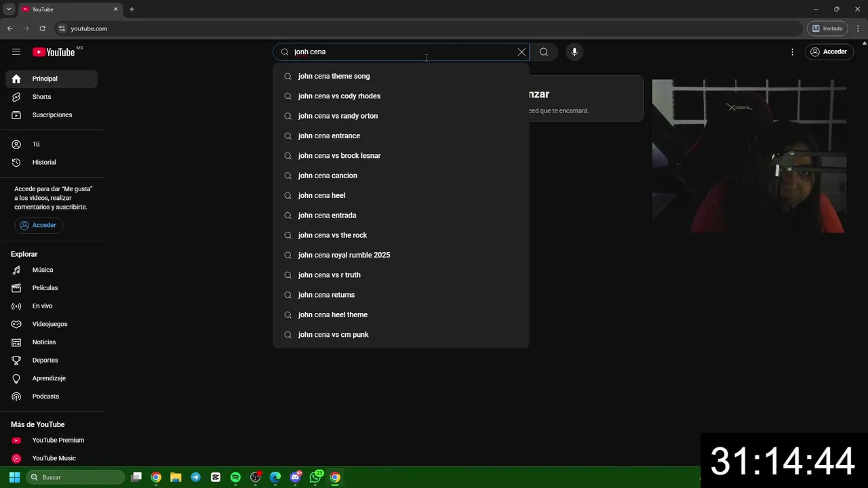Screen dimensions: 868x488
Task: Open Podcasts under Explorar
Action: 52,396
